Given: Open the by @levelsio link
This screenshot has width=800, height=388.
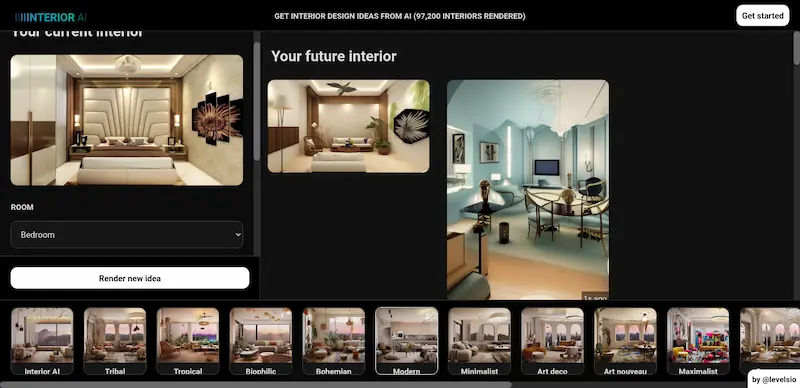Looking at the screenshot, I should coord(774,379).
